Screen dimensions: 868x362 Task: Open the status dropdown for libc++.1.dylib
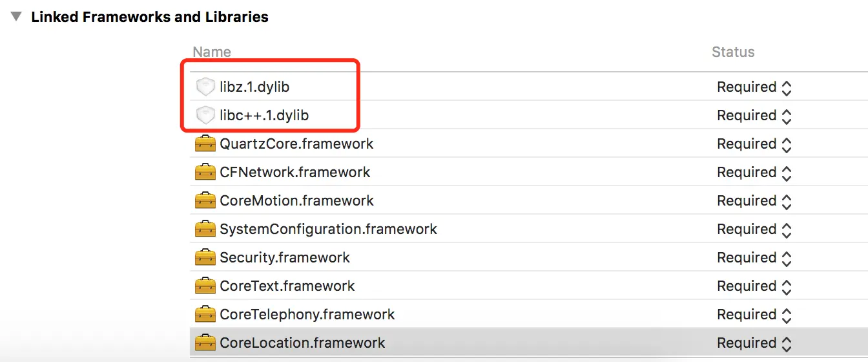point(754,116)
